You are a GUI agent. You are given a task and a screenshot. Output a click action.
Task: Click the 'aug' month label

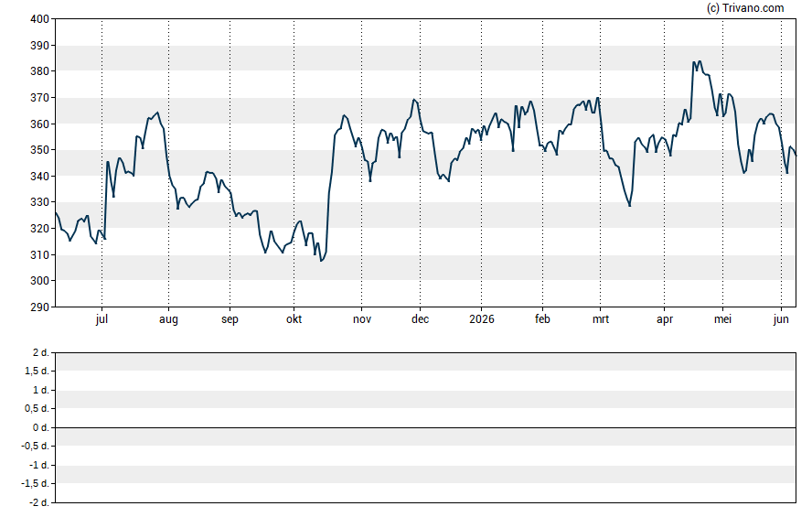168,319
